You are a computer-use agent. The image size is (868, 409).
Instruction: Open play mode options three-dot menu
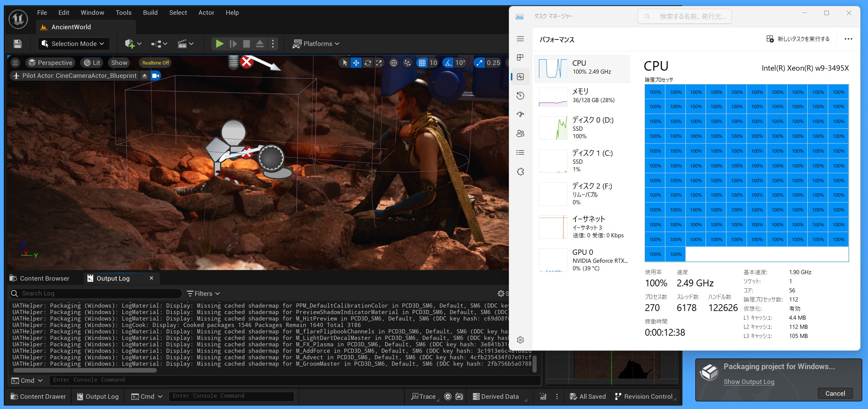tap(273, 44)
